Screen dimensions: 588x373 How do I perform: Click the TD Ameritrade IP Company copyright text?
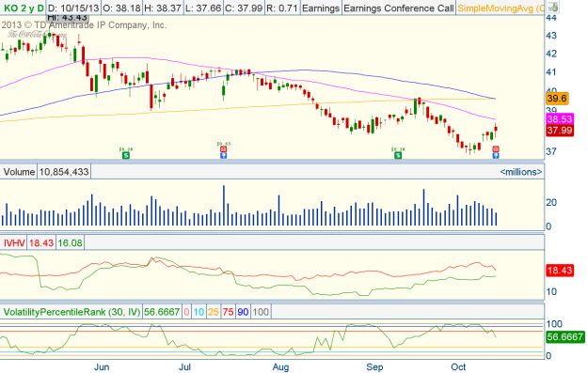[x=84, y=25]
